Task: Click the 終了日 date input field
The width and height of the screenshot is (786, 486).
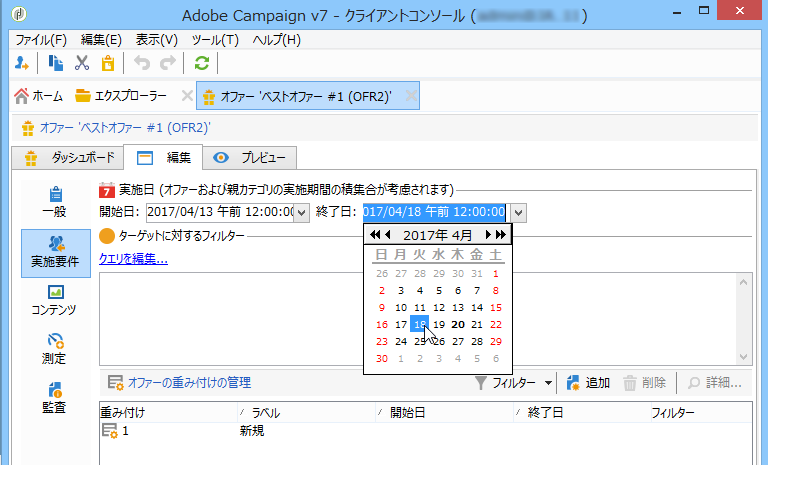Action: coord(434,212)
